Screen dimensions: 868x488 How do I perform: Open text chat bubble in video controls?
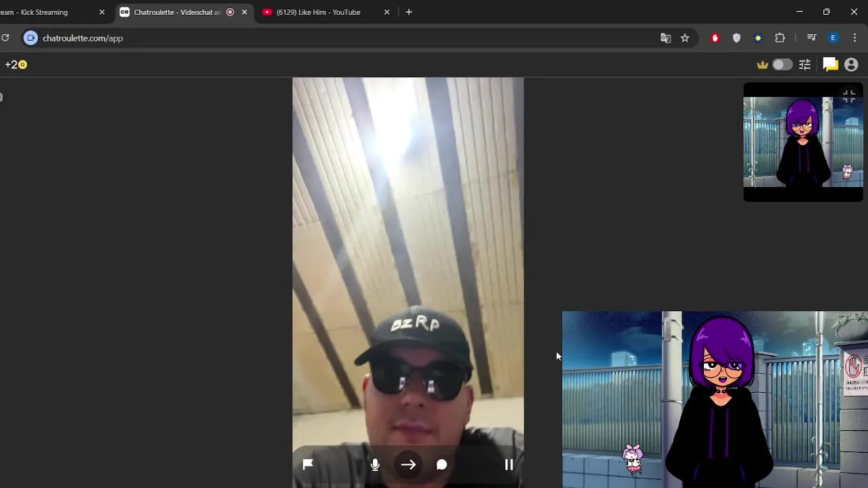pos(441,464)
